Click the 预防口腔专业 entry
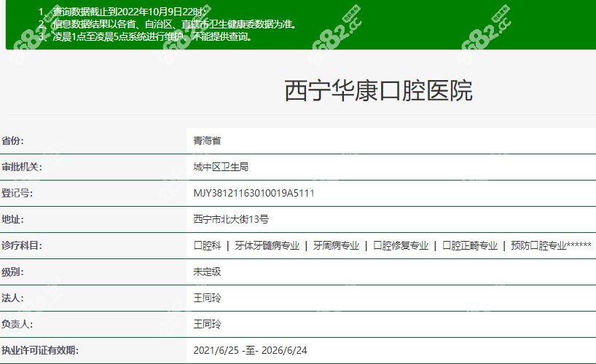Screen dimensions: 596x364 click(538, 245)
